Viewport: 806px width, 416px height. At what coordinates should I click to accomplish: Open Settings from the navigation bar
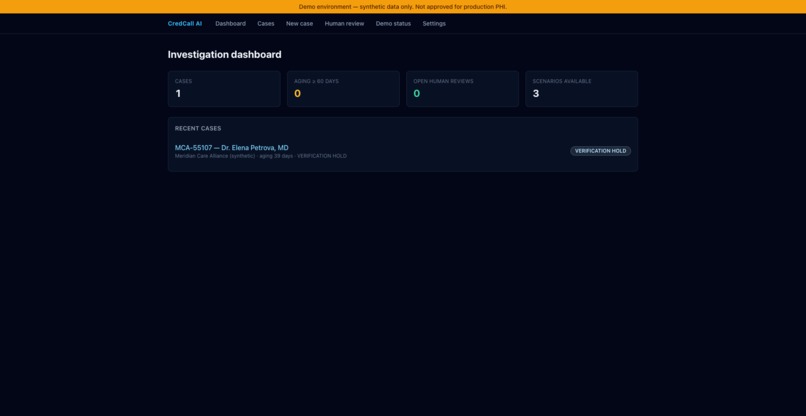(434, 24)
